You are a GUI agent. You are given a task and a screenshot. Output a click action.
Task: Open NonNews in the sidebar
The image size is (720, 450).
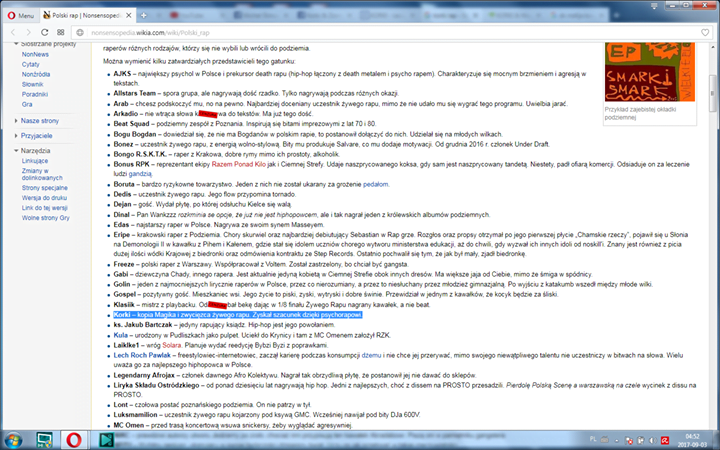(x=36, y=56)
